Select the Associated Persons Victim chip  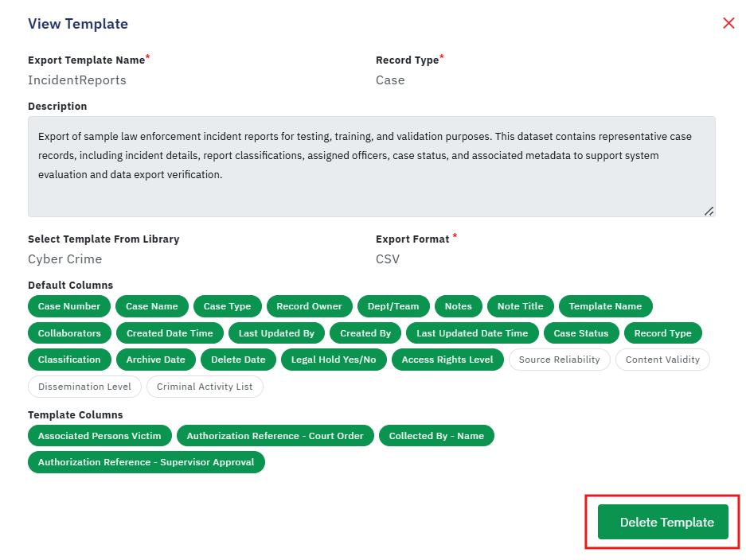[x=100, y=436]
